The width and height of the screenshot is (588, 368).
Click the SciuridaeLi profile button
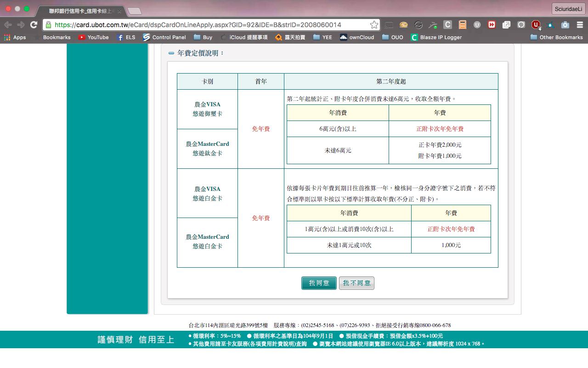click(x=568, y=9)
